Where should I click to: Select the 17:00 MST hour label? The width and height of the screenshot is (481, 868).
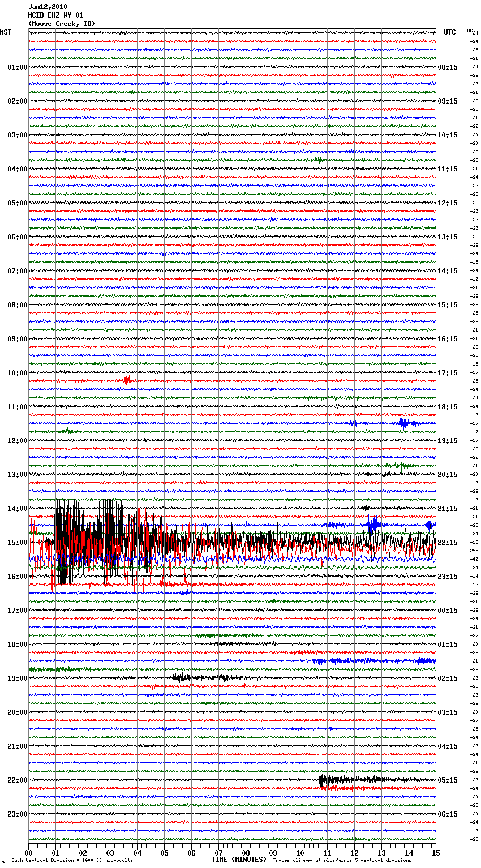(18, 611)
